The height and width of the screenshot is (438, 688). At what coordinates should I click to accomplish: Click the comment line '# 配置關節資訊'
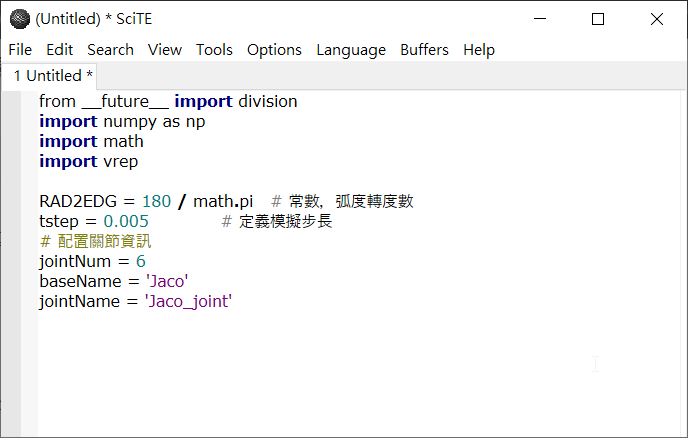95,241
